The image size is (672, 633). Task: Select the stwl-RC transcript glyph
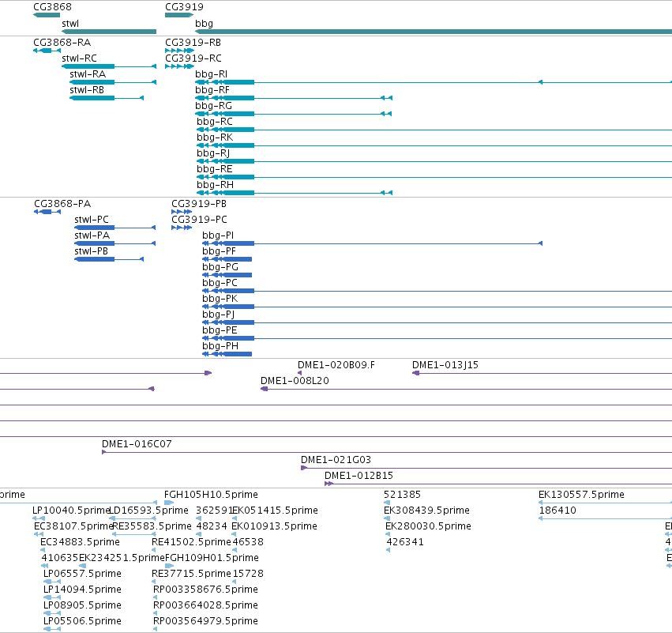109,66
